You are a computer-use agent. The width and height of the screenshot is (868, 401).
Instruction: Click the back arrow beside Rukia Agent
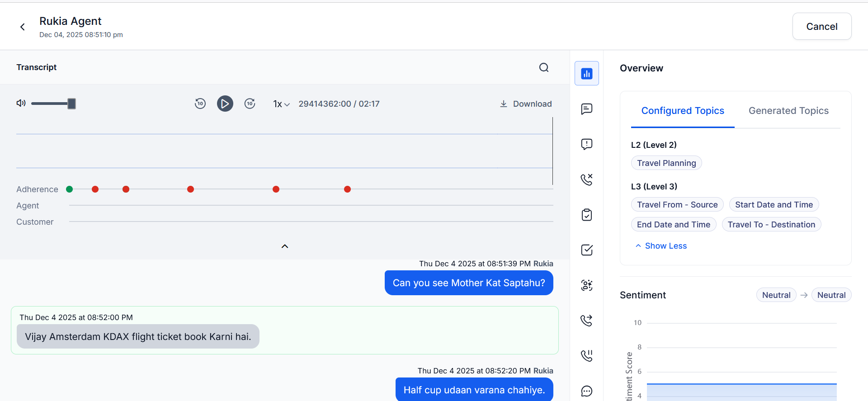23,27
